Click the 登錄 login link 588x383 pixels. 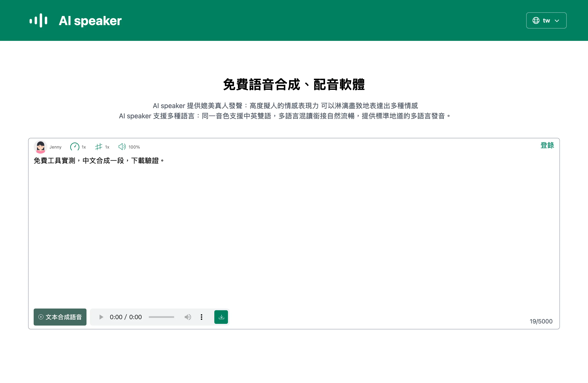tap(547, 145)
